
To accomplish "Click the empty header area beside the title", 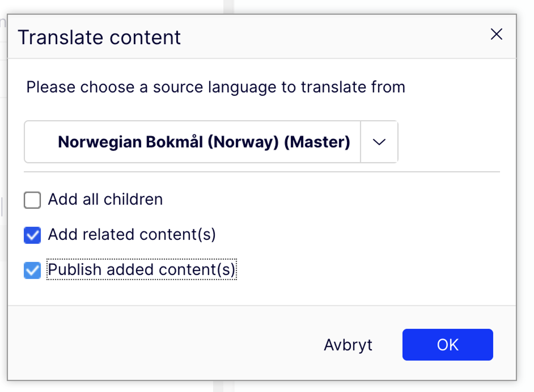I will point(334,37).
